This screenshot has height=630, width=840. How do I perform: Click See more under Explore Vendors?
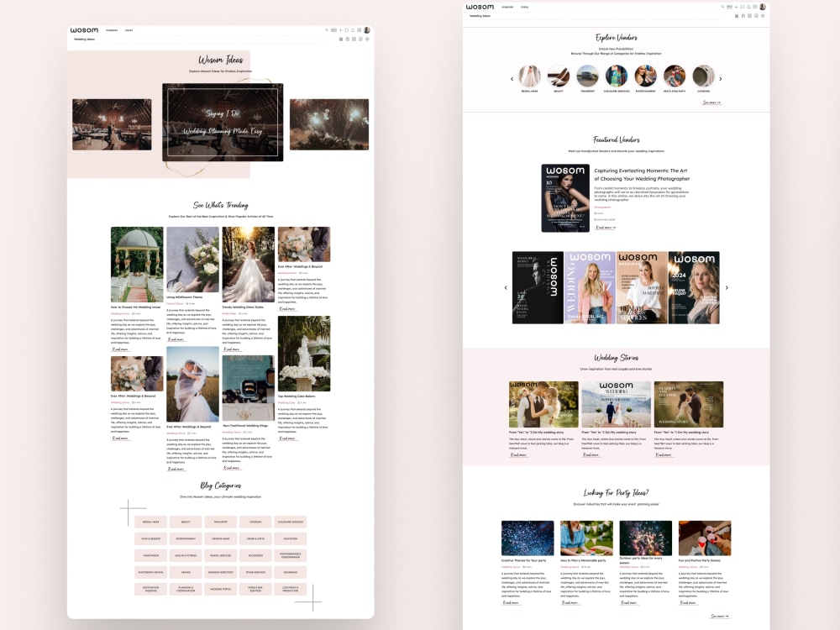point(711,102)
